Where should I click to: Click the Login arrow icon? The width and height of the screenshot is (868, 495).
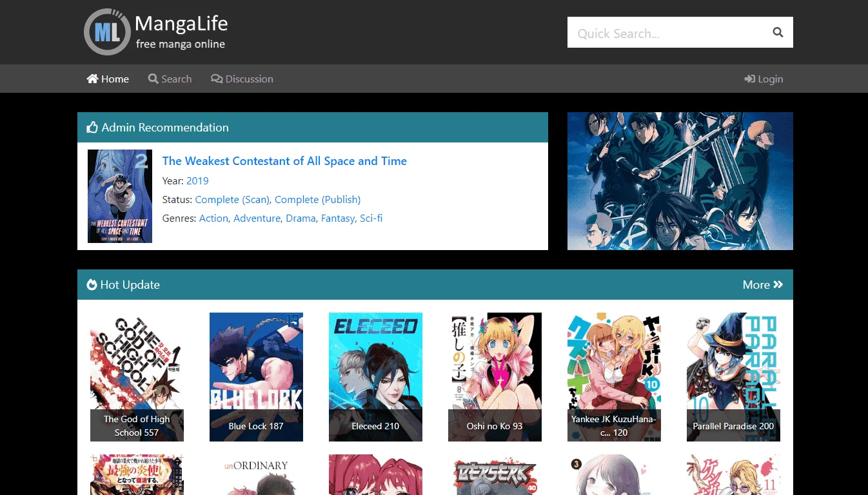[749, 79]
